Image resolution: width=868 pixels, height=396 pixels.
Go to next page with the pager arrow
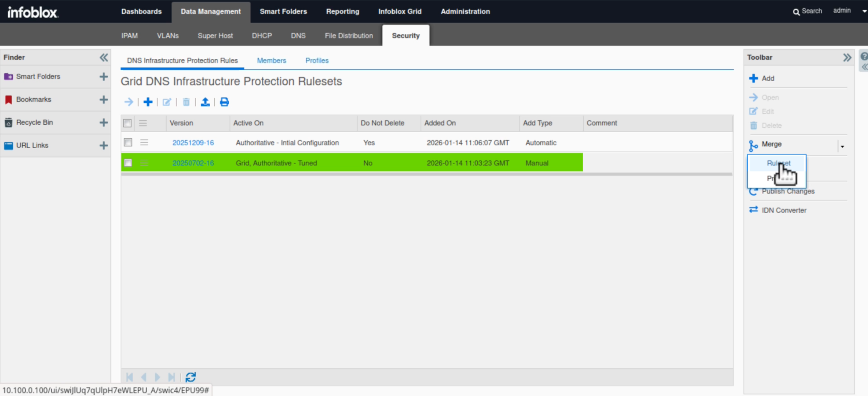[157, 377]
